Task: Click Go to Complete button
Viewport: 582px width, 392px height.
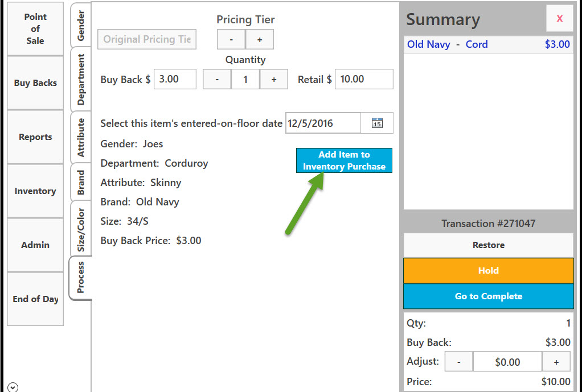Action: point(489,296)
